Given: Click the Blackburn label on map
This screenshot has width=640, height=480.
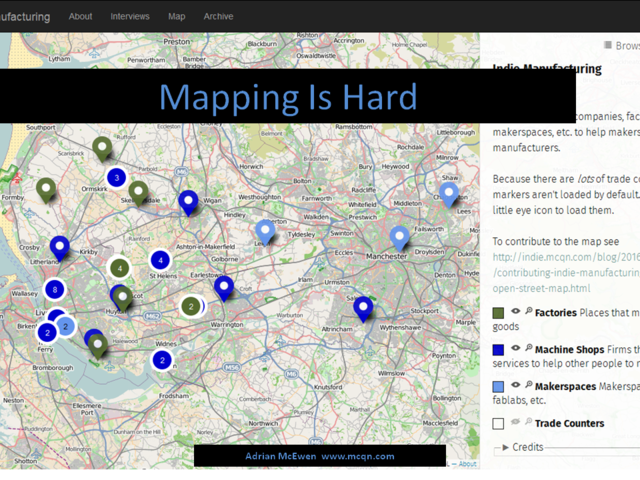Looking at the screenshot, I should coord(262,44).
